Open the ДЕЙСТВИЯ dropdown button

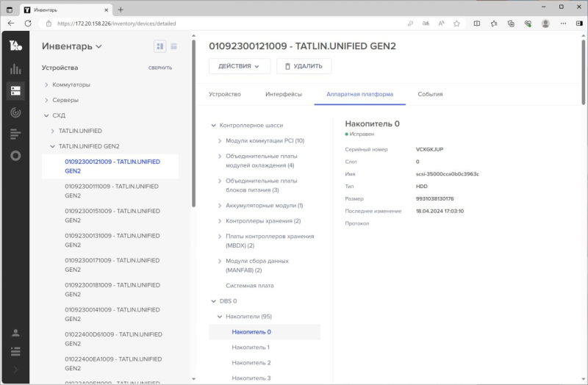tap(240, 66)
